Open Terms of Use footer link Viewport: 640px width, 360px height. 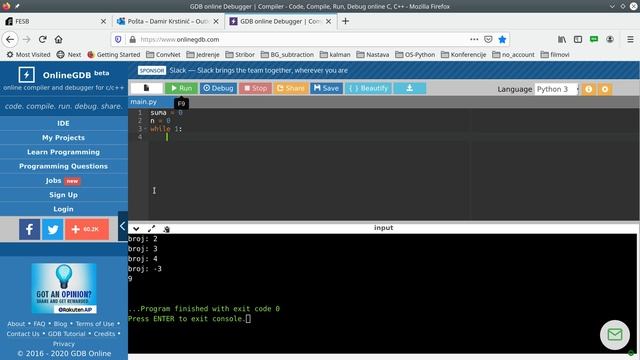click(95, 324)
